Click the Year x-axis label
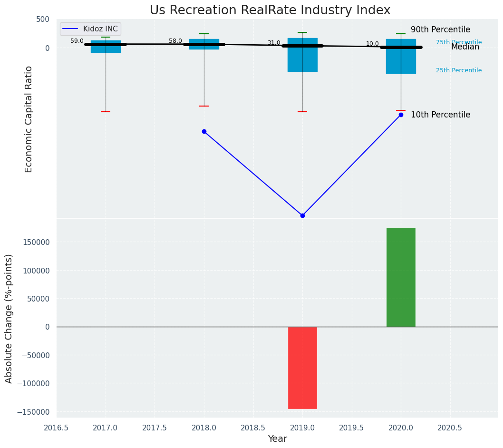 (x=277, y=439)
